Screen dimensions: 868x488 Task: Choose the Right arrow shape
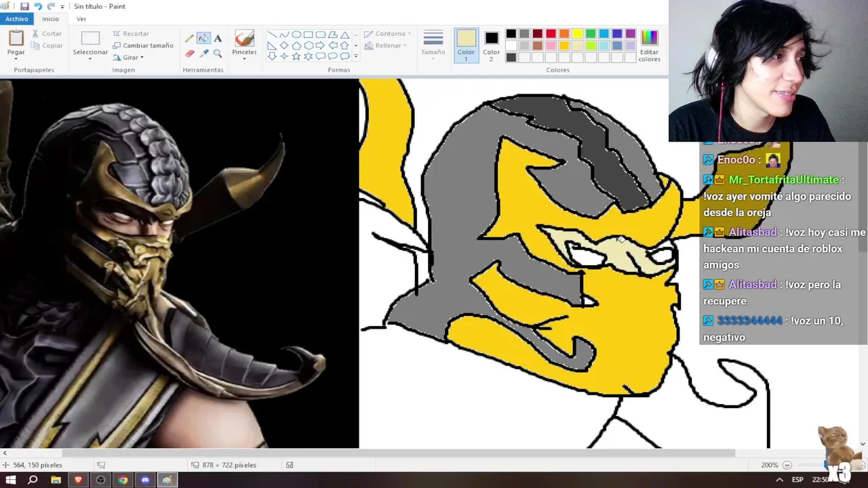pyautogui.click(x=321, y=45)
